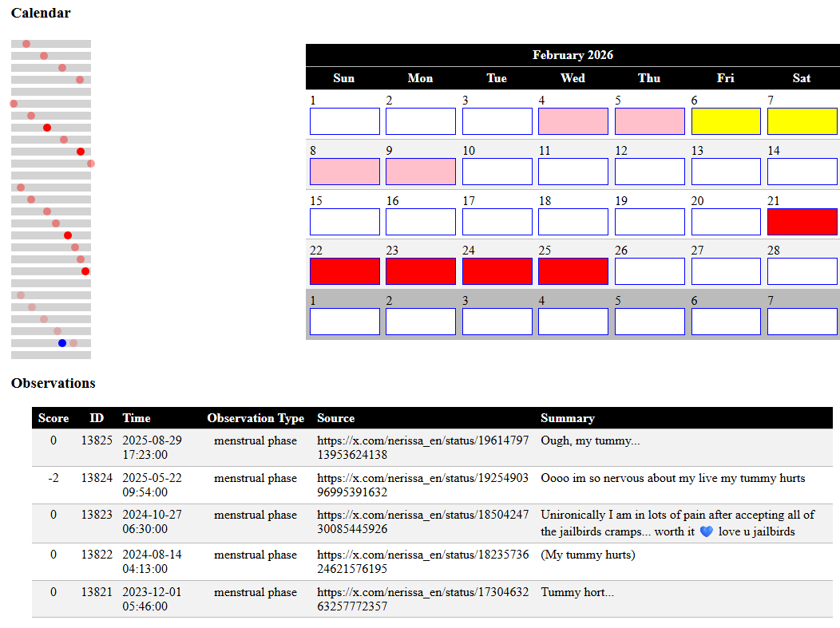Screen dimensions: 840x628
Task: Click the time 2024-10-27 06:30:00
Action: tap(153, 522)
